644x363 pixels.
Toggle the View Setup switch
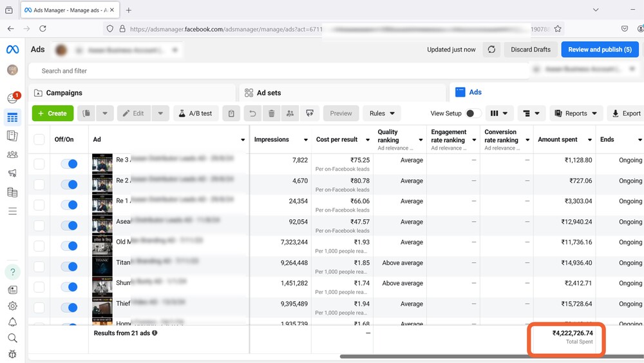[x=473, y=113]
